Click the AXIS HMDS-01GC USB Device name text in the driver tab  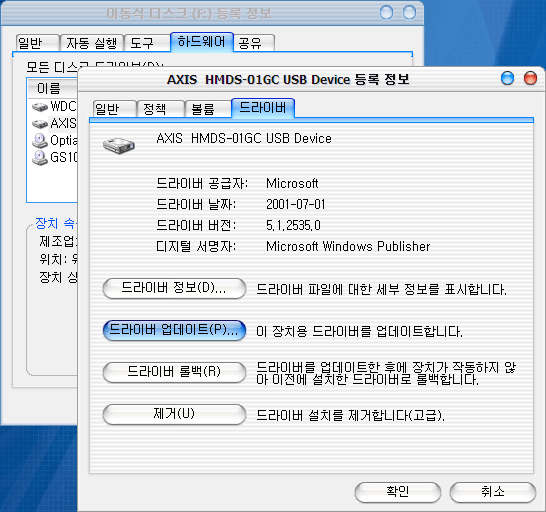click(x=244, y=139)
